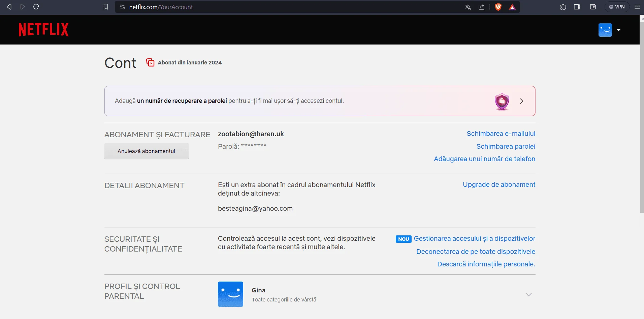This screenshot has height=319, width=644.
Task: Select the email zootabion@haren.uk text
Action: tap(251, 134)
